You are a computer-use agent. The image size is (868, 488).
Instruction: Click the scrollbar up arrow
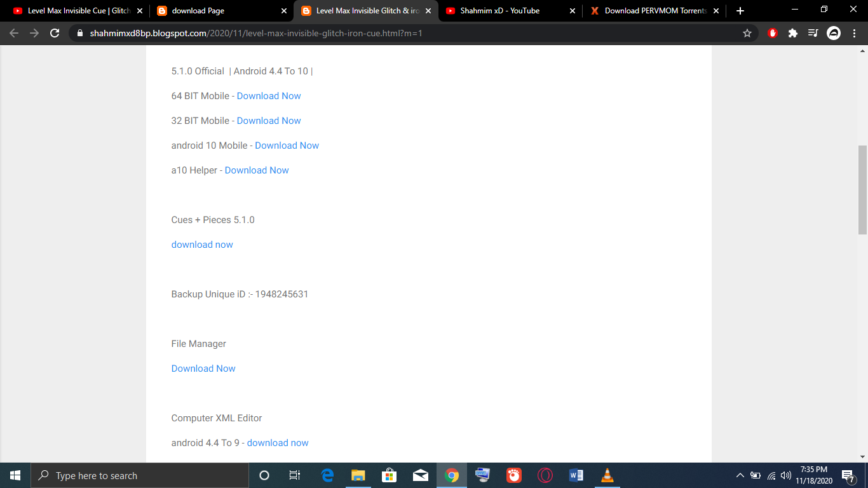point(862,50)
